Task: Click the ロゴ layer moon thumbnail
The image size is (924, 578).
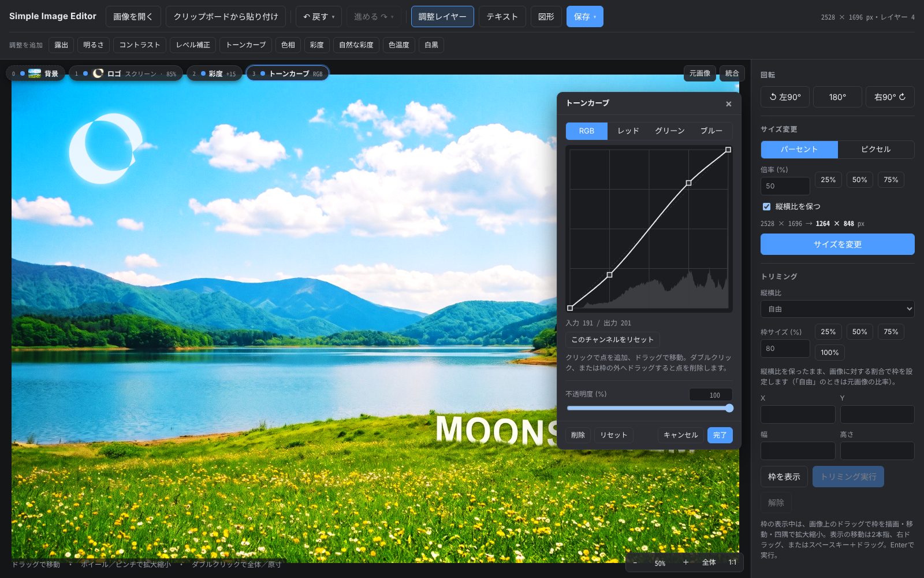Action: point(98,73)
